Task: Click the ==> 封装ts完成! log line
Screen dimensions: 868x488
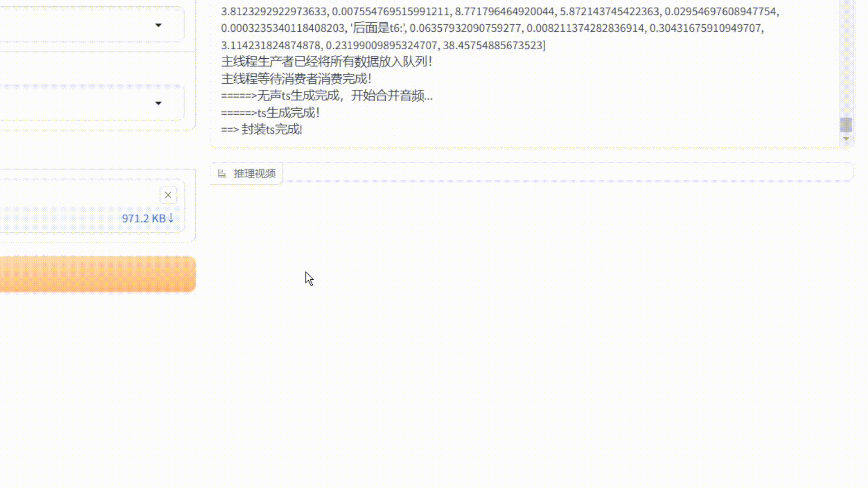Action: pos(262,130)
